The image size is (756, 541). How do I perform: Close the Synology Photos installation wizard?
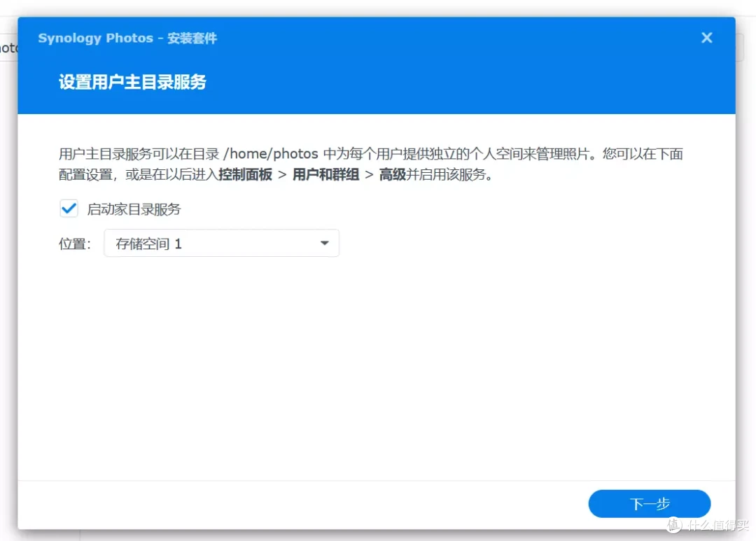tap(706, 38)
